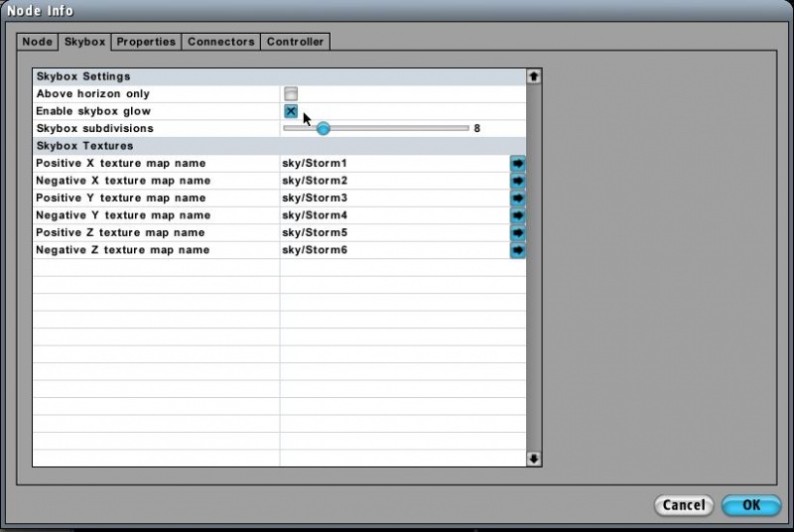
Task: Click the Skybox subdivisions slider handle
Action: (x=323, y=128)
